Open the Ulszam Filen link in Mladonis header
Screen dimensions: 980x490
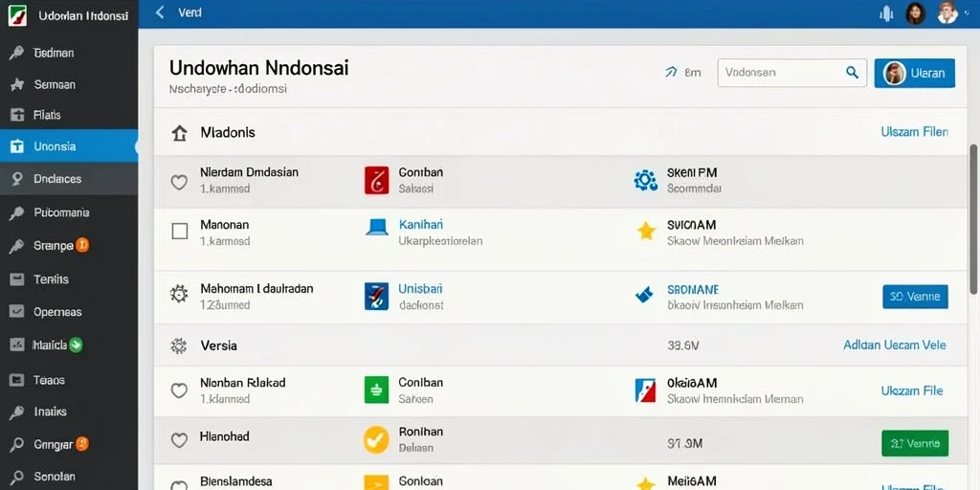pyautogui.click(x=914, y=132)
